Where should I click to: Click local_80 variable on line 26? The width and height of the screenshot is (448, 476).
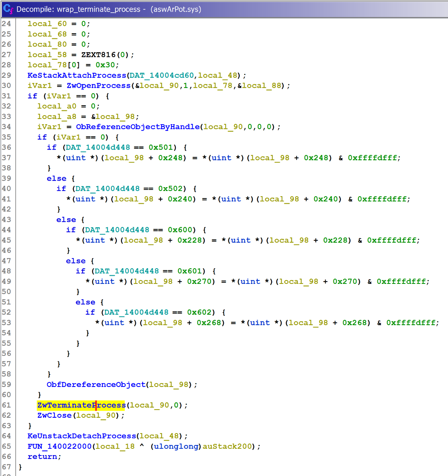(47, 44)
